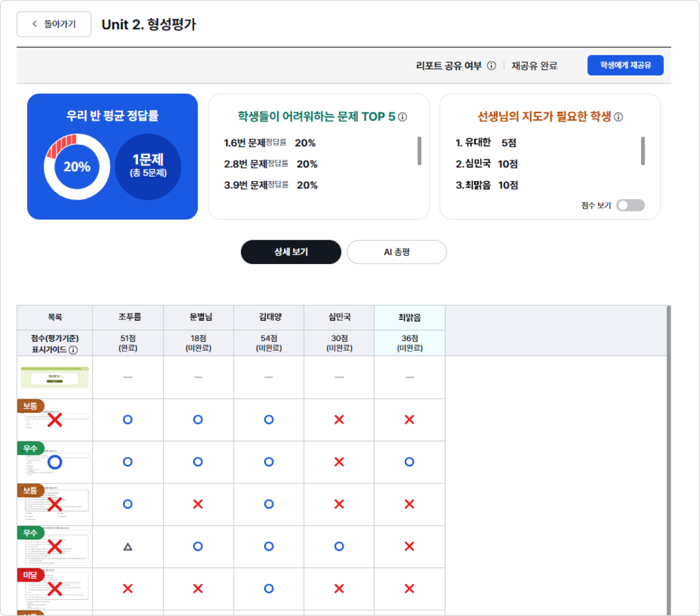Select student 1. 유대한 5점

(x=486, y=143)
